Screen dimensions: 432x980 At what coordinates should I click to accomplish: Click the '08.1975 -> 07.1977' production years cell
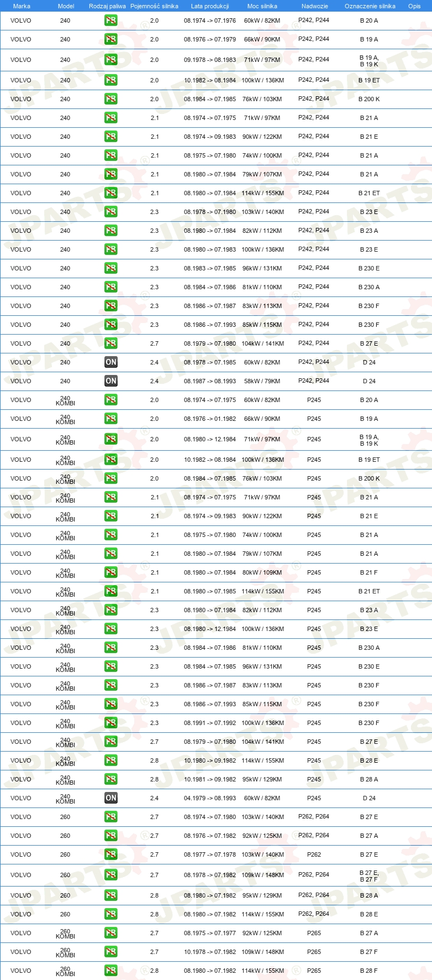tap(210, 933)
